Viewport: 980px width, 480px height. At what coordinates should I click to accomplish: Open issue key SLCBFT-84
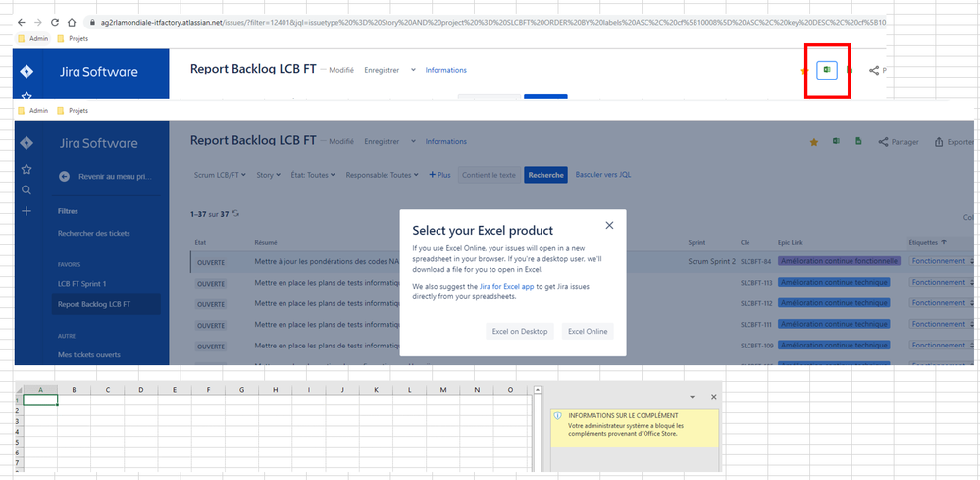click(755, 262)
